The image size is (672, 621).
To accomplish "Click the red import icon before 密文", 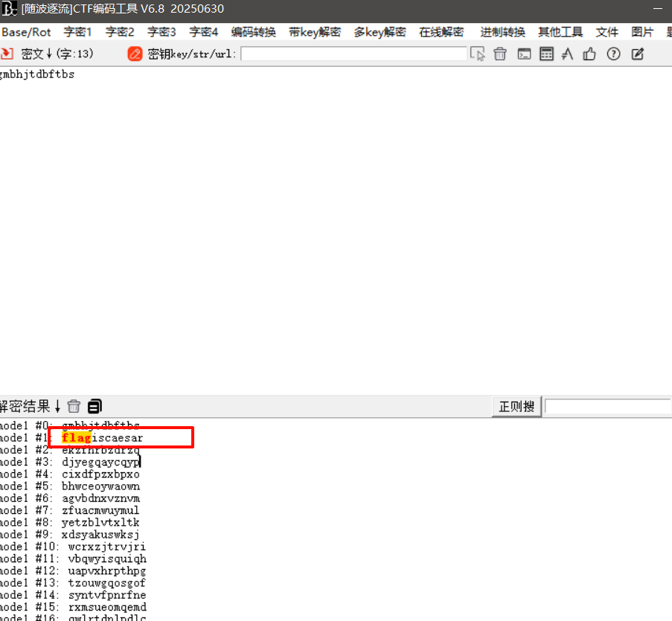I will coord(7,54).
